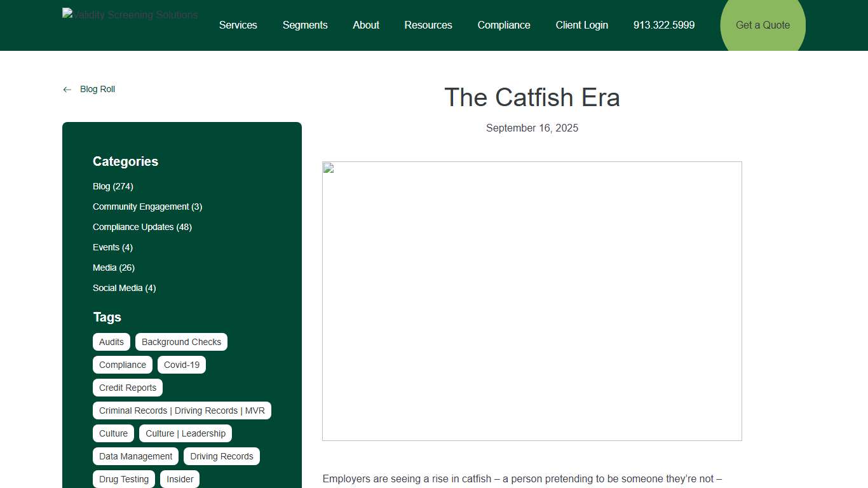Open the Compliance navigation item

click(503, 25)
